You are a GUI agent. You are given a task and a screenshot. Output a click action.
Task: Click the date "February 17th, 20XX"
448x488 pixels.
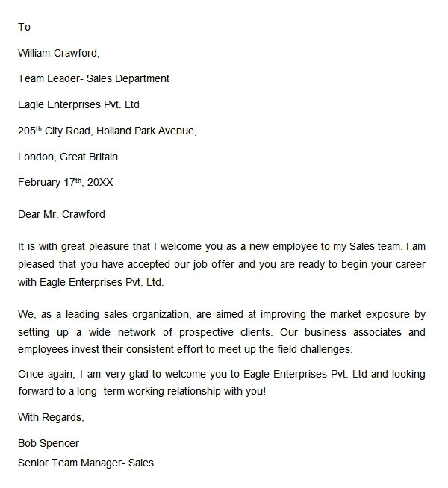(x=66, y=182)
